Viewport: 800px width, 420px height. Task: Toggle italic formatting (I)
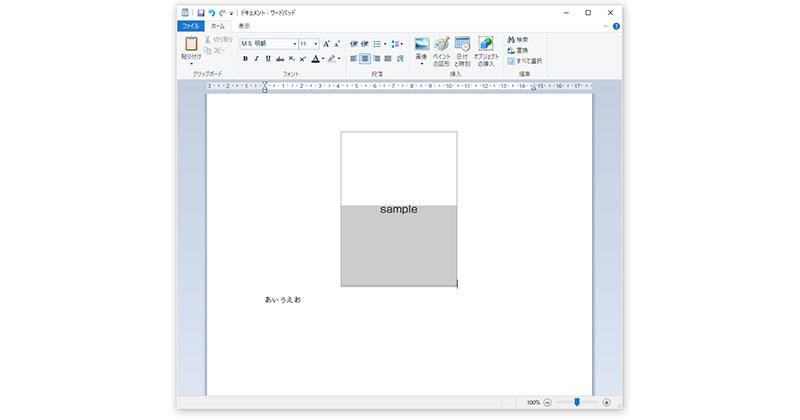click(x=256, y=59)
